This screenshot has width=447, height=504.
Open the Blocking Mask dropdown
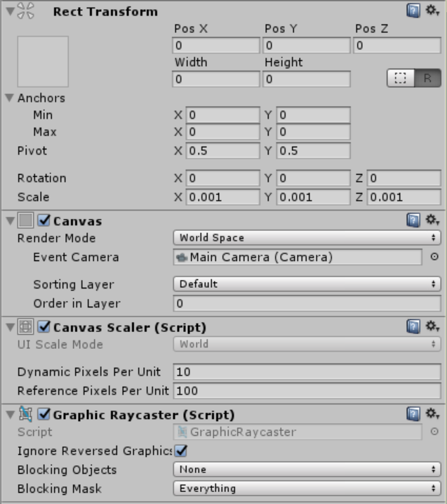click(x=307, y=489)
